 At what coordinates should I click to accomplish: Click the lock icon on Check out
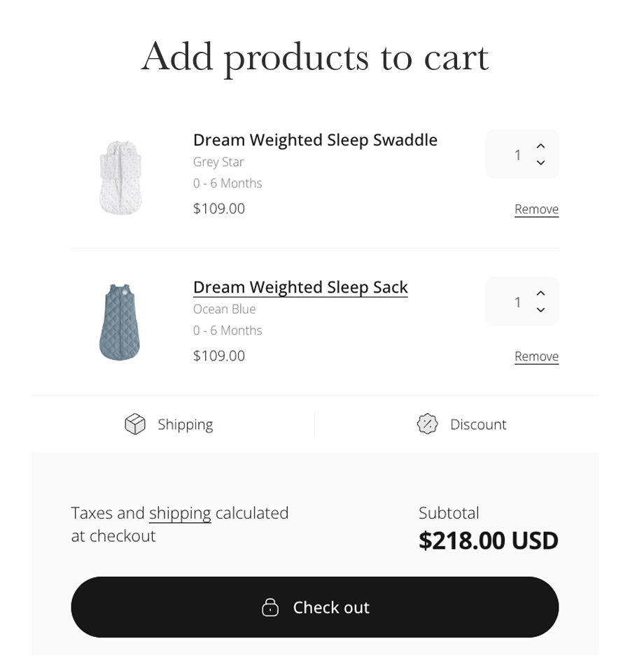[x=270, y=607]
